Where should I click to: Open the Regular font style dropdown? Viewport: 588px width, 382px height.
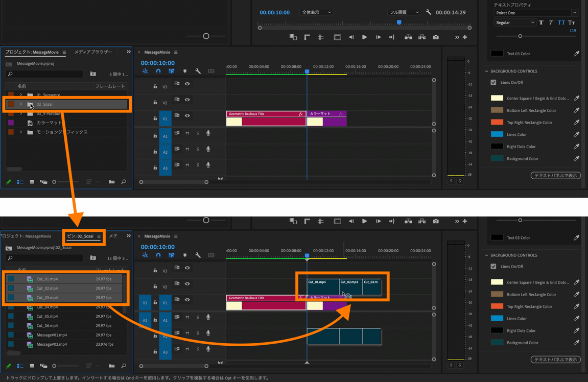pyautogui.click(x=515, y=22)
